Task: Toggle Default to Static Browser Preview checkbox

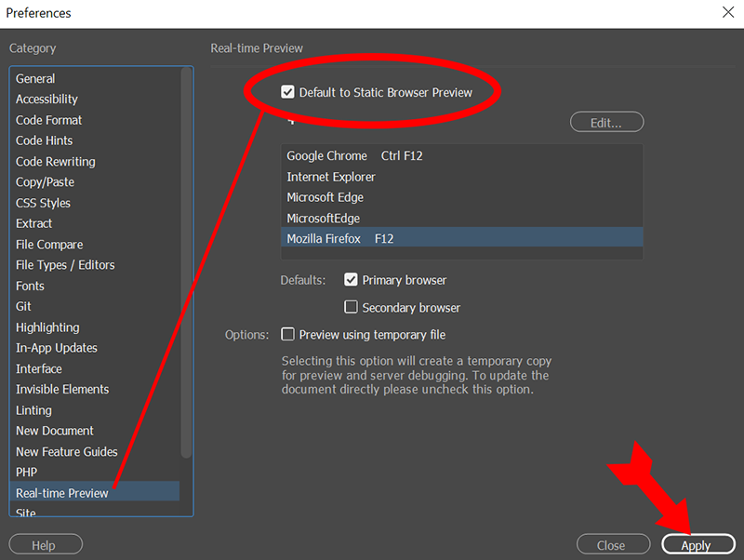Action: click(288, 92)
